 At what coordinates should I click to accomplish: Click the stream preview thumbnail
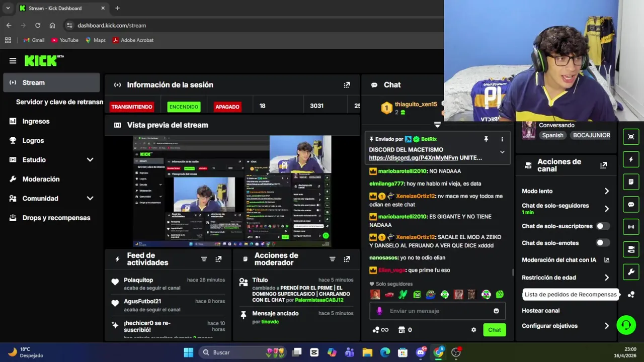tap(232, 191)
